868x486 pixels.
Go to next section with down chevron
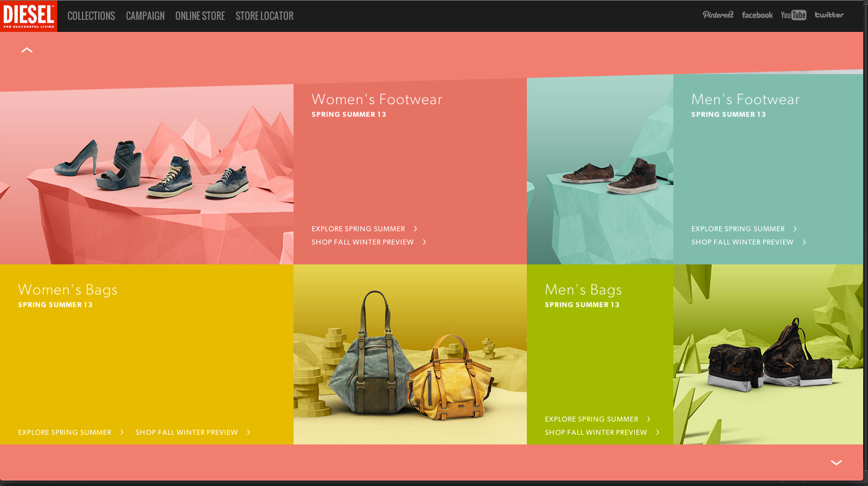point(836,463)
